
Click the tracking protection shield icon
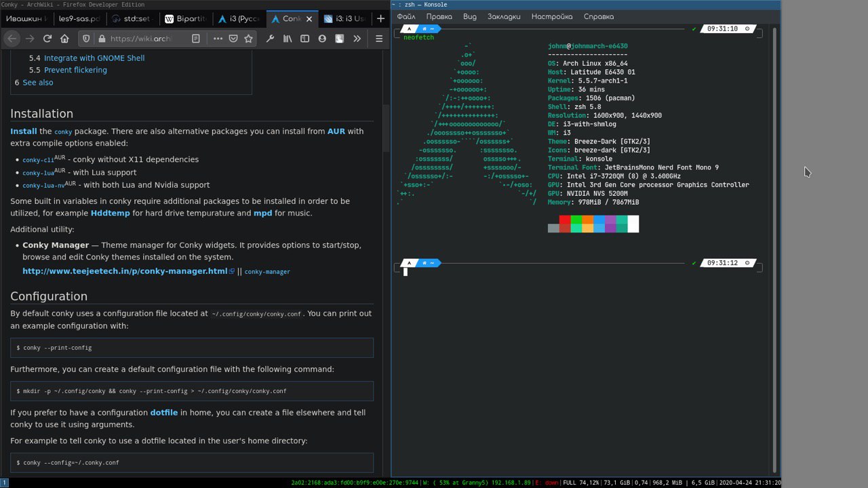[x=87, y=39]
